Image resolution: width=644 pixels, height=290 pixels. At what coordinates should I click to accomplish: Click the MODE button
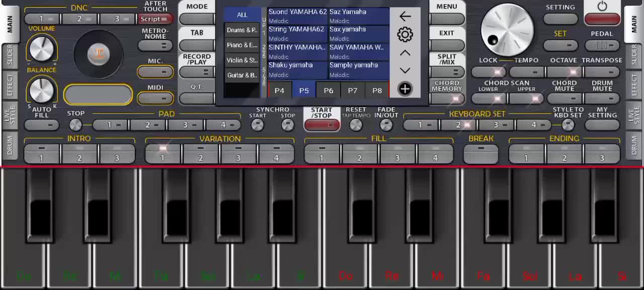tap(197, 19)
